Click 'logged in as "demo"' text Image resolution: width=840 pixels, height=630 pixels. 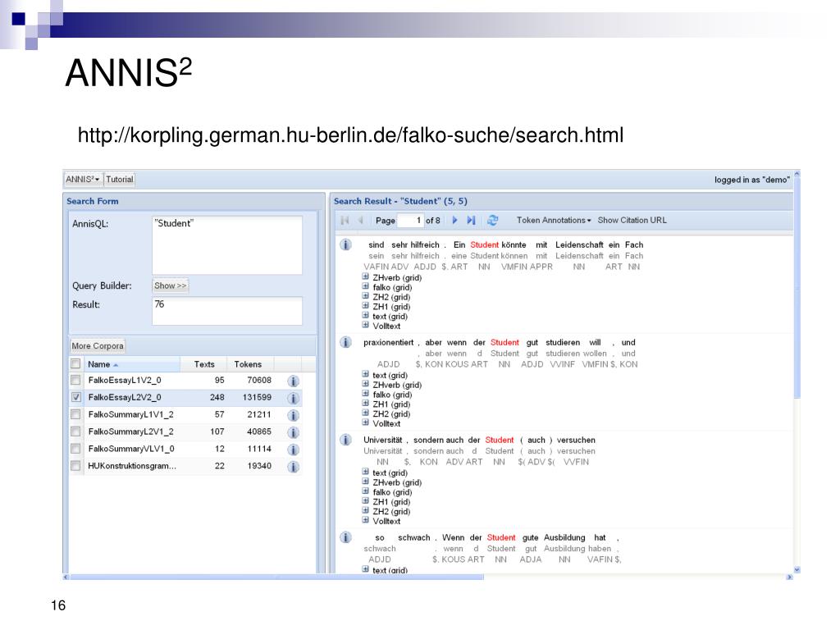[752, 180]
